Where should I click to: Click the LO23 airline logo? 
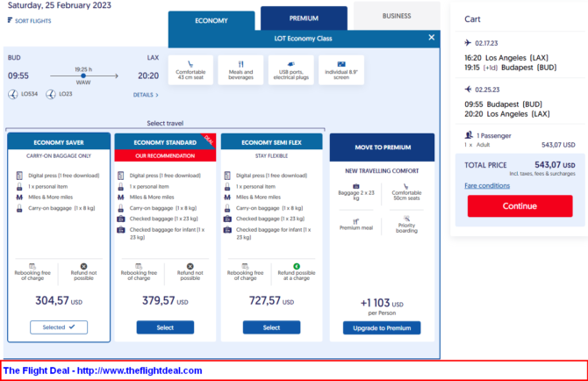51,94
